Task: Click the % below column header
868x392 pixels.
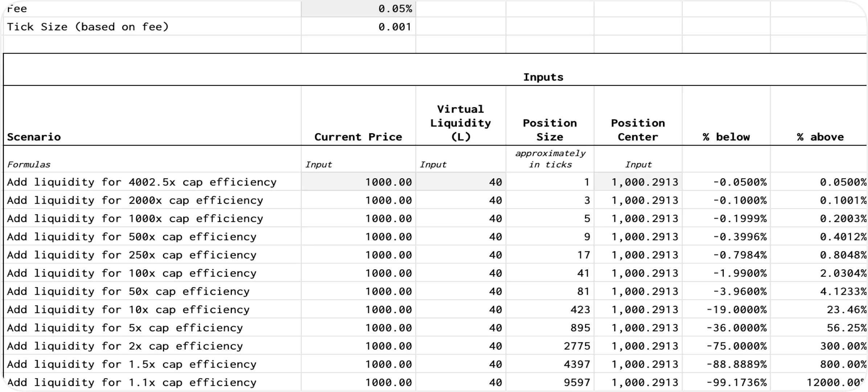Action: point(726,115)
